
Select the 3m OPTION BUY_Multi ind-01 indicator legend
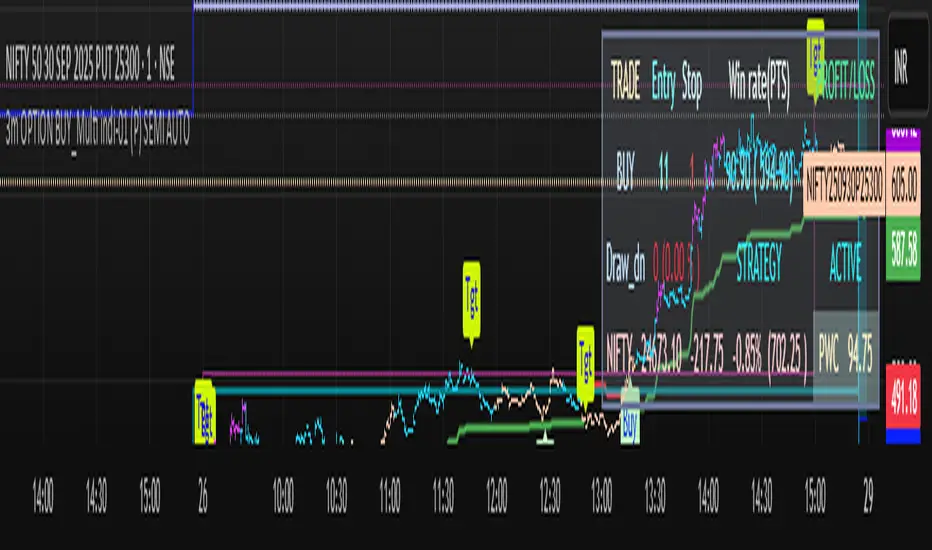point(97,131)
